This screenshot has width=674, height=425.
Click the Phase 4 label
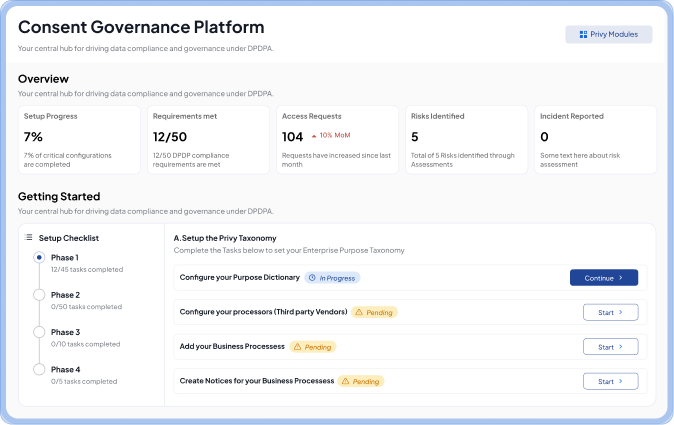pos(65,370)
